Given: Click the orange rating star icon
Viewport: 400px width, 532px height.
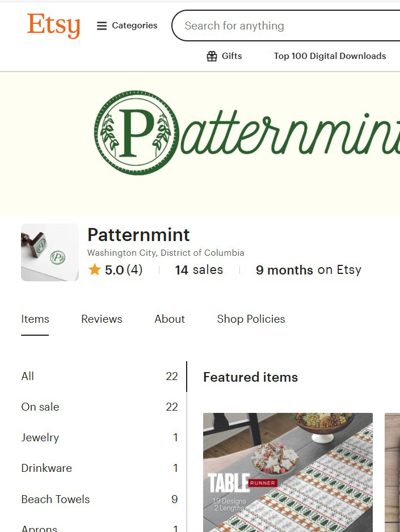Looking at the screenshot, I should [x=95, y=270].
